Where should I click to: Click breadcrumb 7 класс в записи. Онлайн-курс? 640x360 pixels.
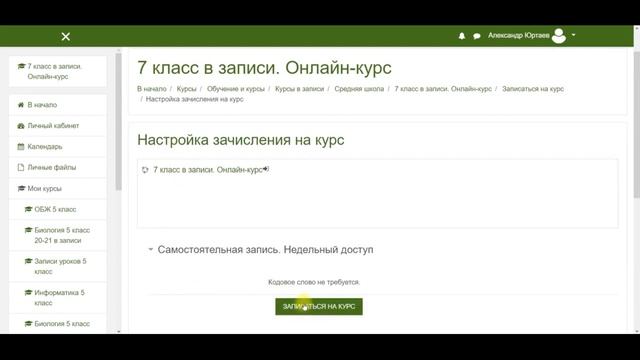click(x=443, y=89)
